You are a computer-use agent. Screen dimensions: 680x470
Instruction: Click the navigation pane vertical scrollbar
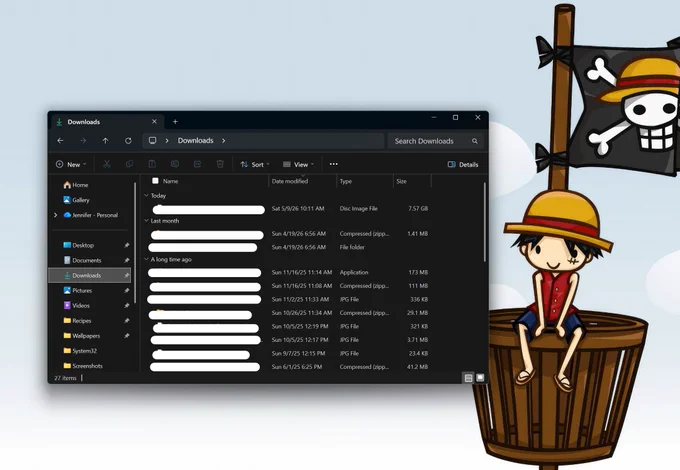tap(135, 243)
